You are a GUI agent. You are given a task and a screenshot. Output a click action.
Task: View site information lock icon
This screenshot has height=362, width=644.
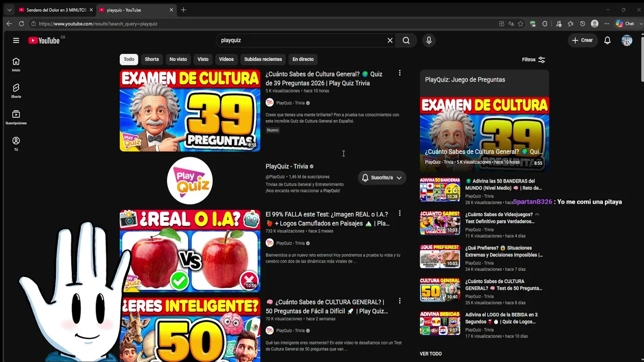pos(33,24)
